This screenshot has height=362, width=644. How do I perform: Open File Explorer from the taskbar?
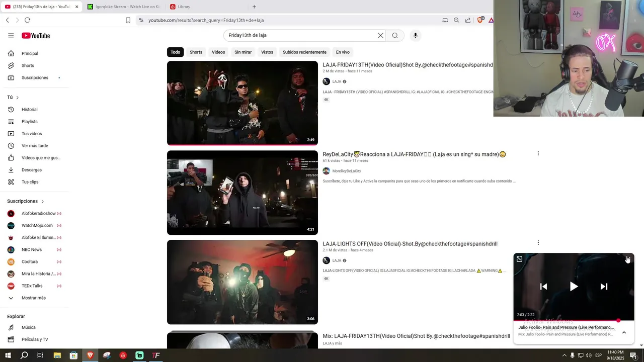coord(57,355)
